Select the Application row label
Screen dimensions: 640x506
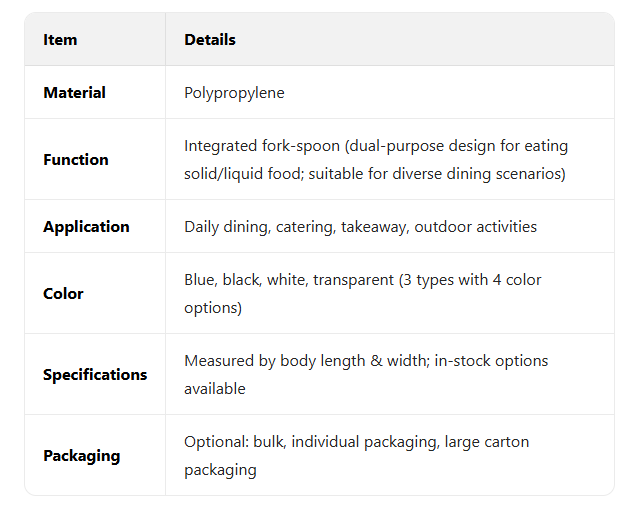coord(86,227)
